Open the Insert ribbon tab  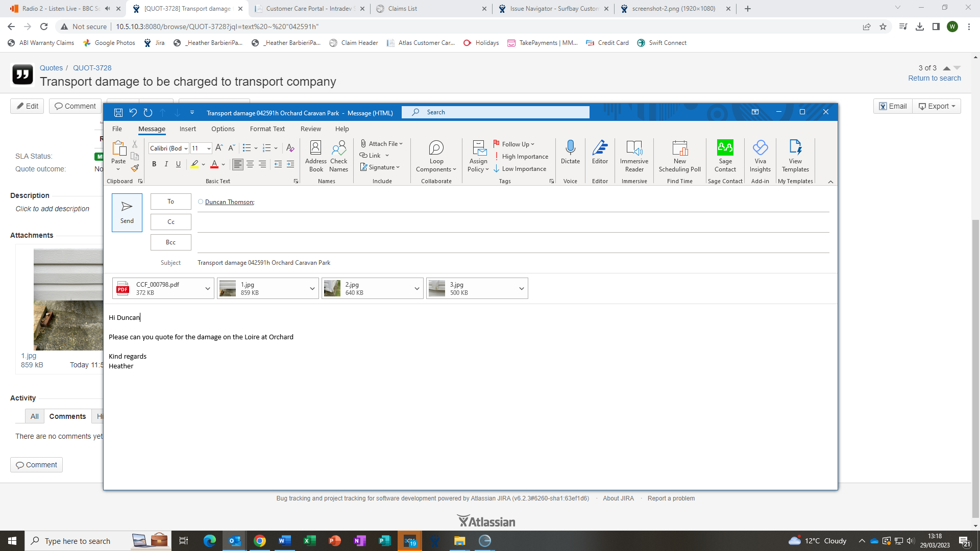point(187,129)
